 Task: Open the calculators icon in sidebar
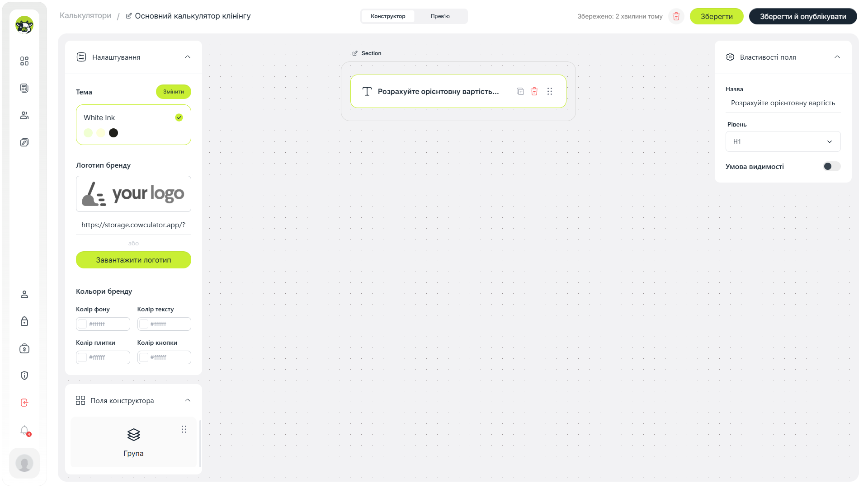tap(24, 88)
